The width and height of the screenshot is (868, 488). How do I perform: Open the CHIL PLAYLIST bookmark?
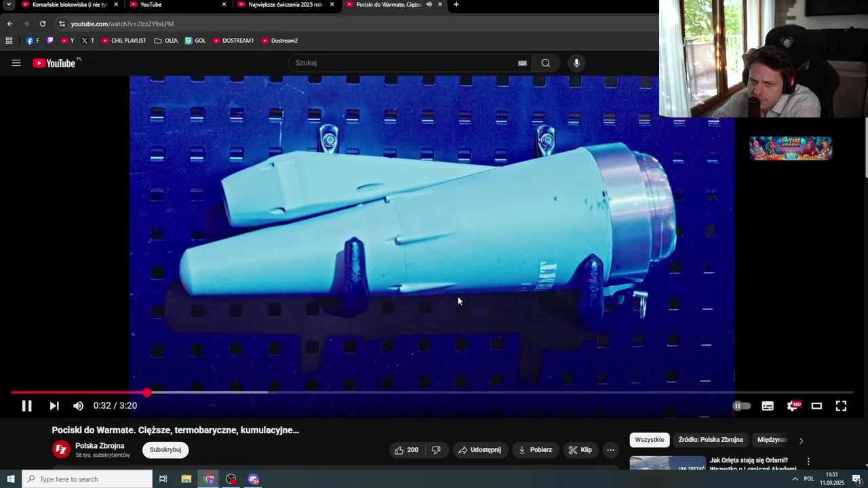124,41
